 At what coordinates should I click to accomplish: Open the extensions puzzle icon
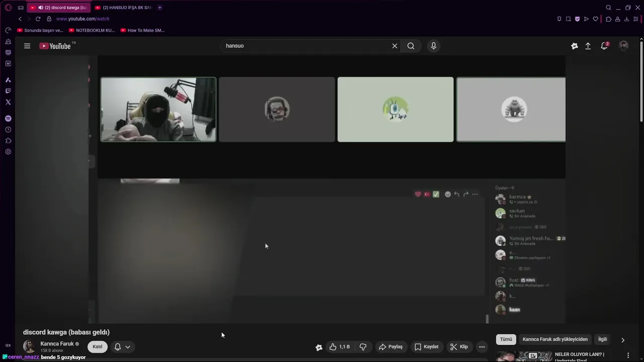coord(608,19)
